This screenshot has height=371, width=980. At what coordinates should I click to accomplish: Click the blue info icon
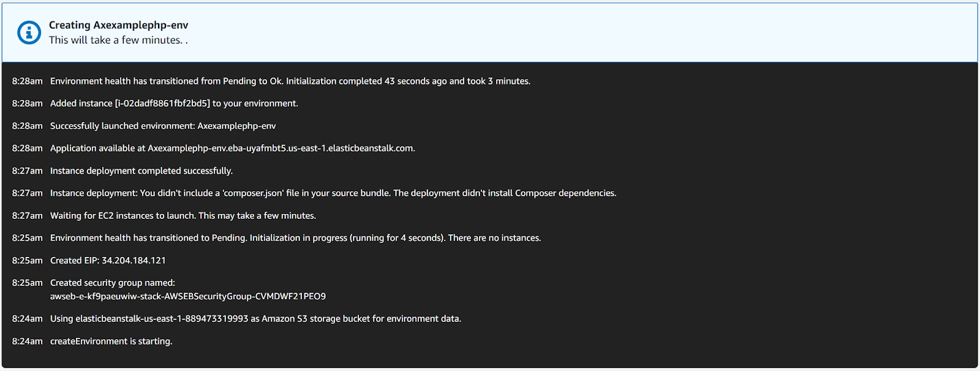28,33
